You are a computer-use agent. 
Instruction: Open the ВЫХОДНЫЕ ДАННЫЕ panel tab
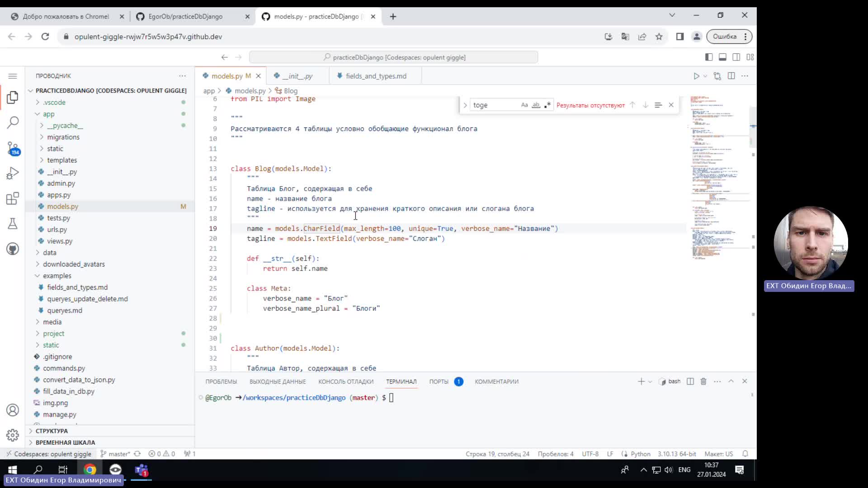click(278, 381)
